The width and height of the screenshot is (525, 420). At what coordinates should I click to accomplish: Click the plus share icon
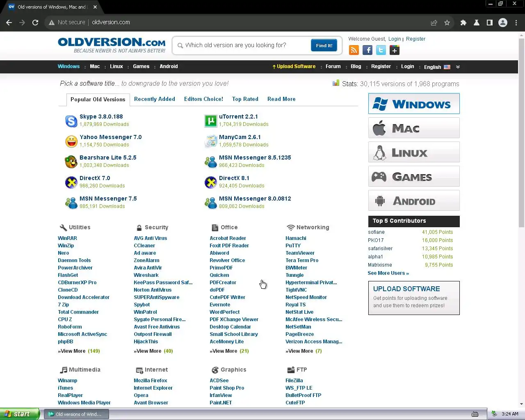click(395, 50)
